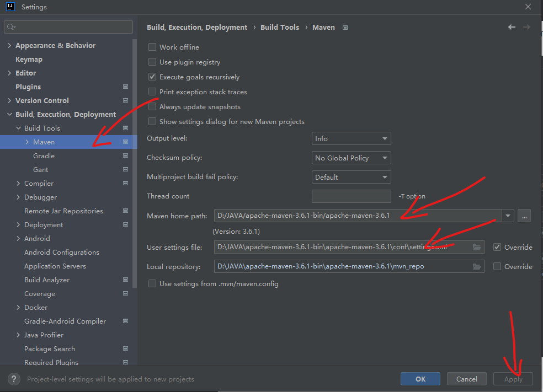This screenshot has width=543, height=392.
Task: Browse folder icon for Local repository
Action: tap(477, 266)
